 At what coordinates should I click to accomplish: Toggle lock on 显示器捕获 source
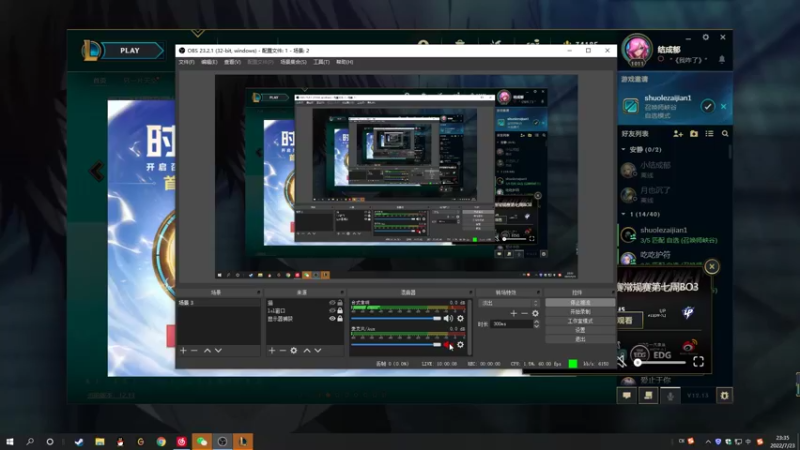click(340, 319)
